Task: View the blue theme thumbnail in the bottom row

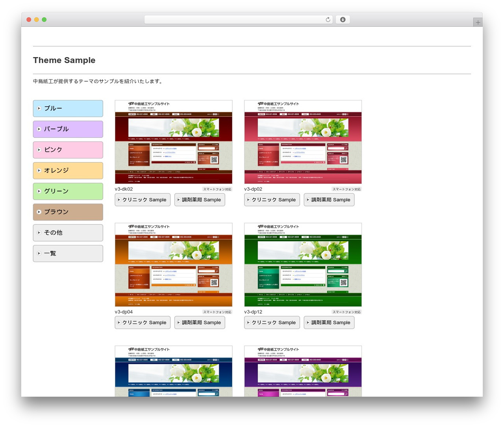Action: pos(174,371)
